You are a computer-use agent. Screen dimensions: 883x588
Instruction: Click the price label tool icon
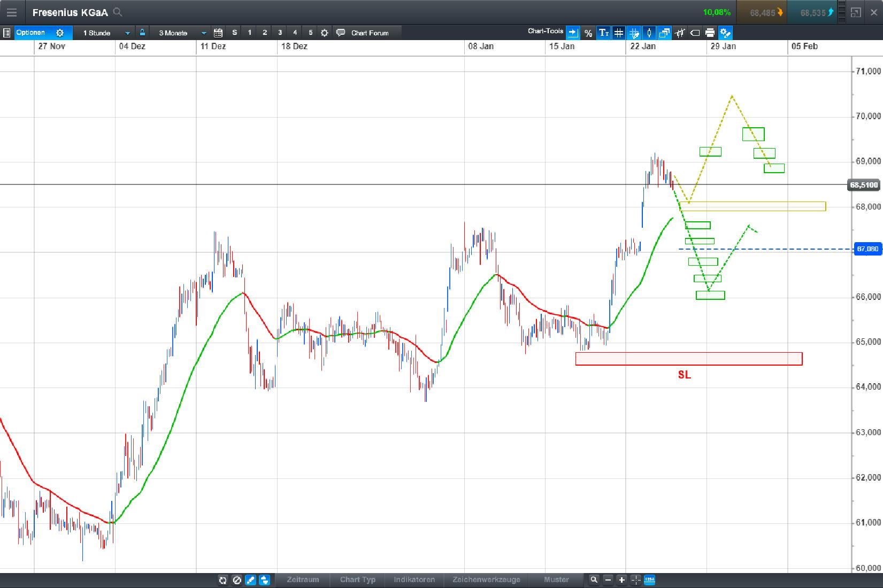[695, 33]
